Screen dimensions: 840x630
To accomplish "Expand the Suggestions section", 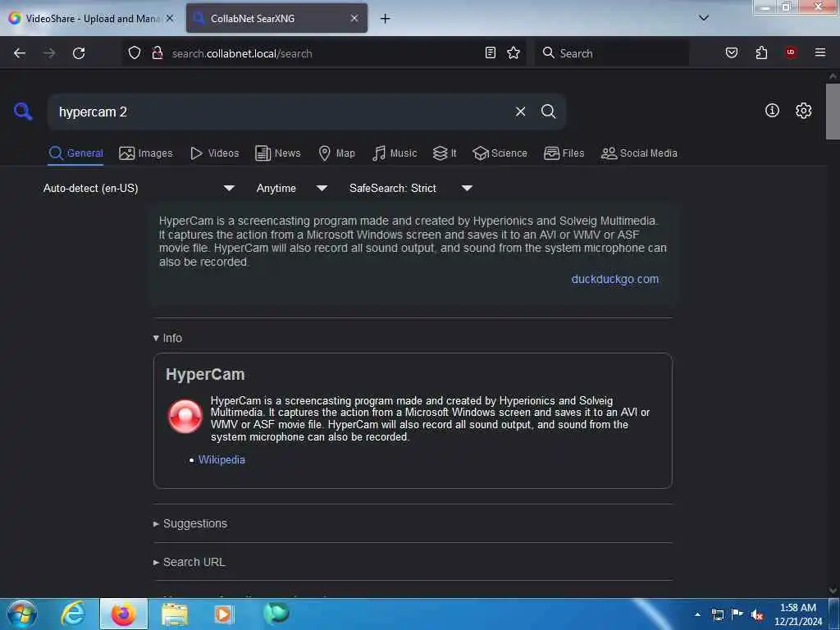I will (190, 523).
